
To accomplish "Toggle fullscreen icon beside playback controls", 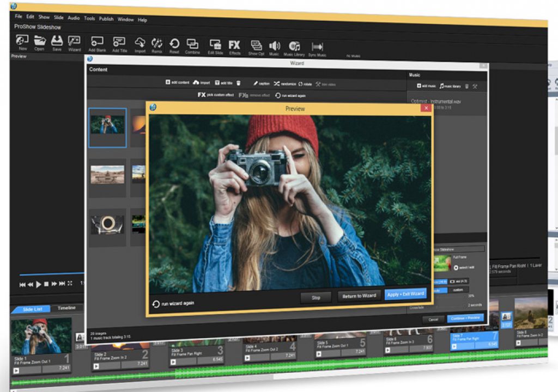I will [x=70, y=283].
